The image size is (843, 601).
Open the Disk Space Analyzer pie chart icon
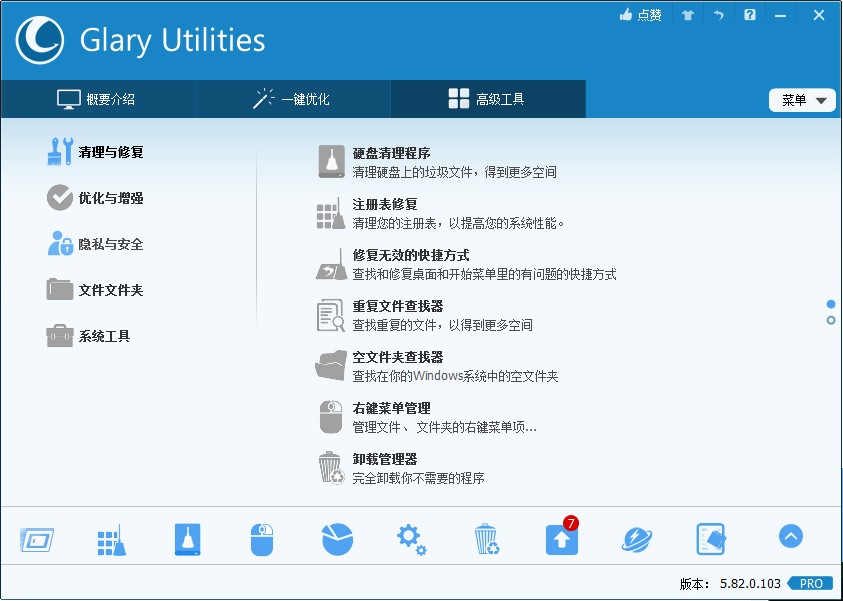336,537
